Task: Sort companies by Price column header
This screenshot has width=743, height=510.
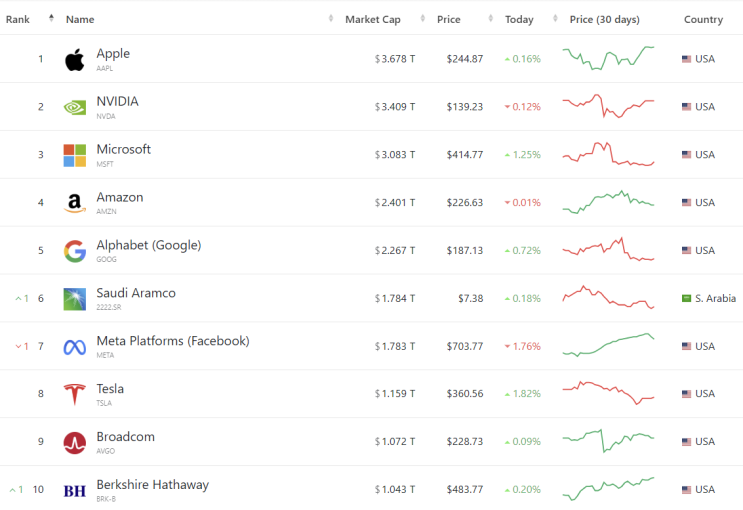Action: coord(448,19)
